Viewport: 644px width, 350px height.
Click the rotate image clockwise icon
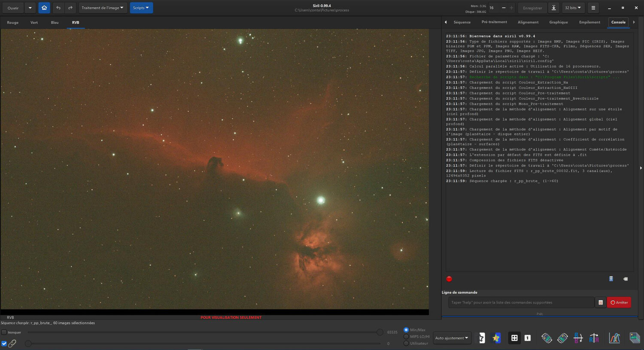(562, 338)
